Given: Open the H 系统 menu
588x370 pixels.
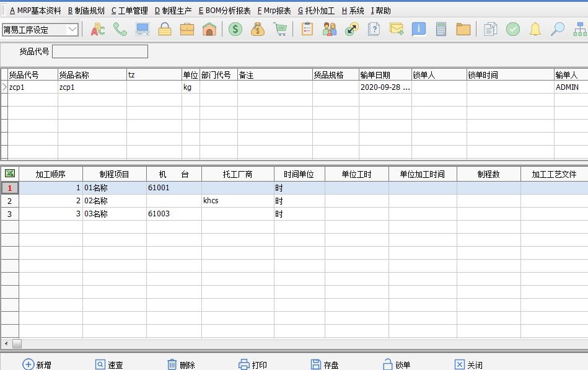Looking at the screenshot, I should tap(353, 11).
